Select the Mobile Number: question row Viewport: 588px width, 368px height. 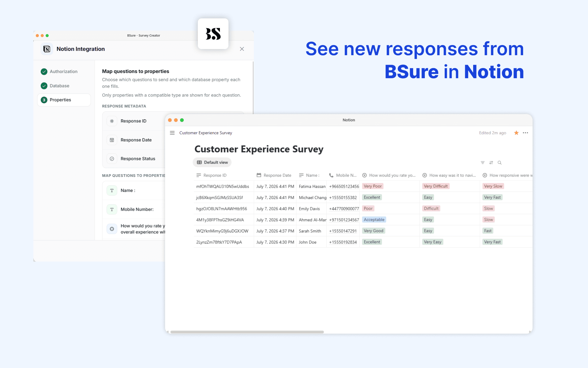tap(134, 209)
